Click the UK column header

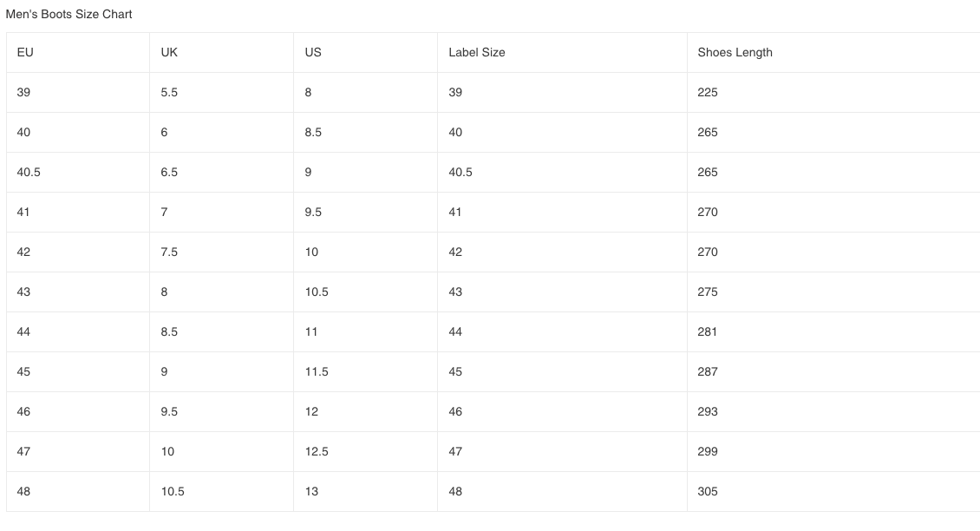click(x=169, y=52)
